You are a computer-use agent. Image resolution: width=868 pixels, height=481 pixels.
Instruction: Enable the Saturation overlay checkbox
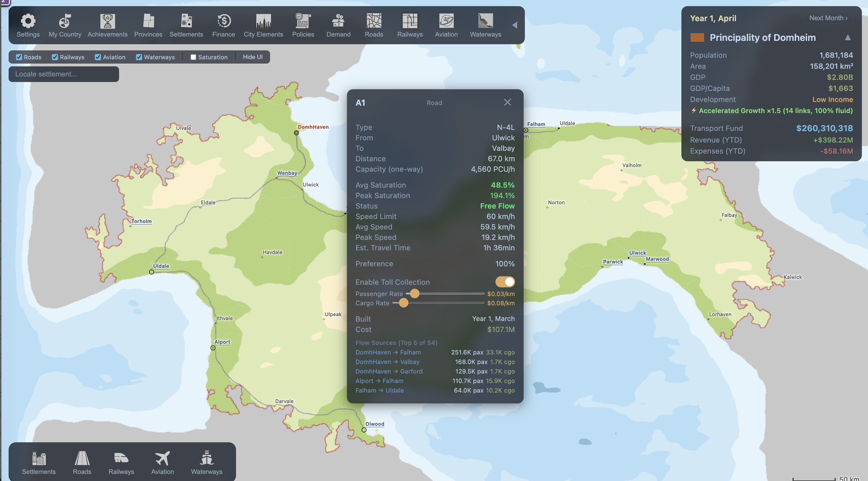coord(193,57)
